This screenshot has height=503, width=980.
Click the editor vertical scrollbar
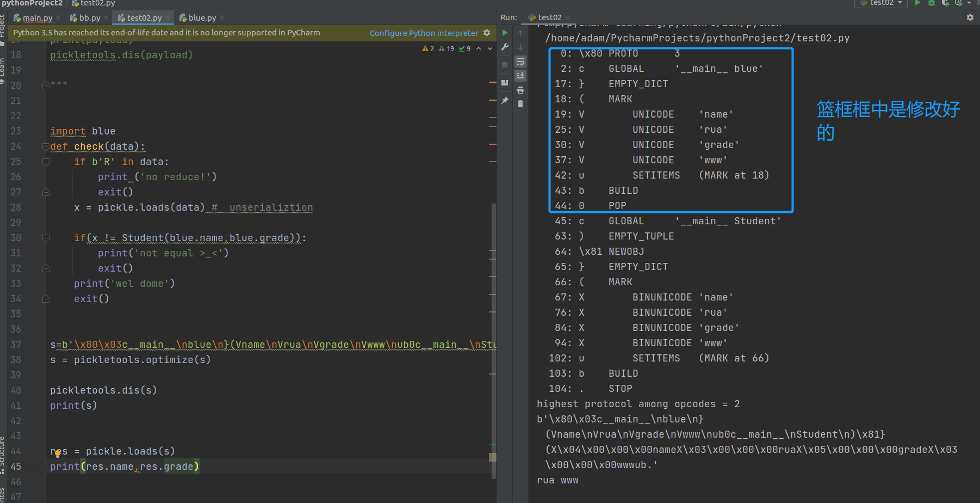click(x=493, y=341)
